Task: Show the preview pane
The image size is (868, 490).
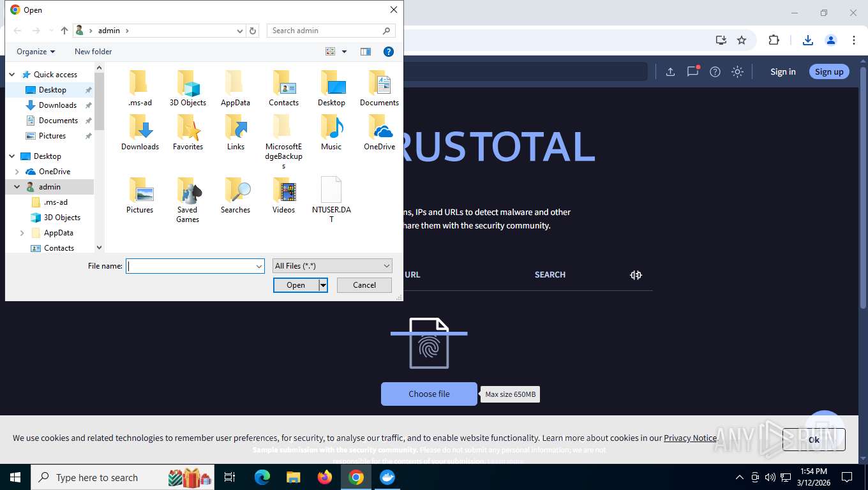Action: click(x=366, y=52)
